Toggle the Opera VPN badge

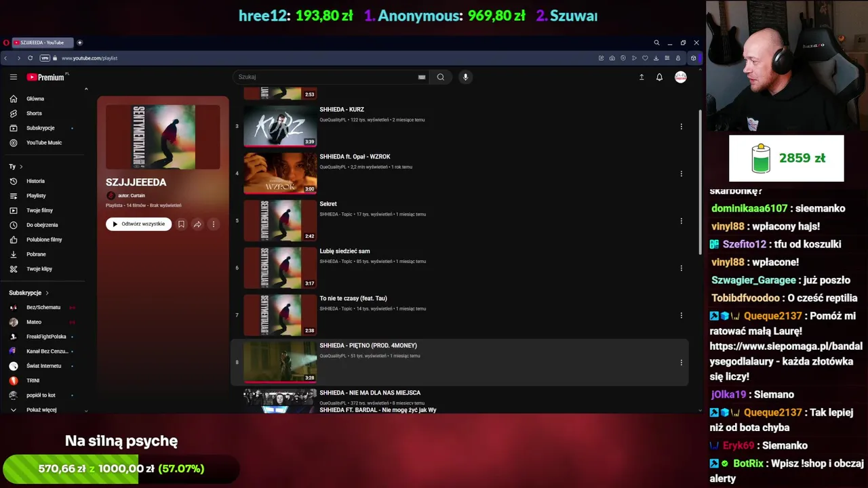coord(45,58)
